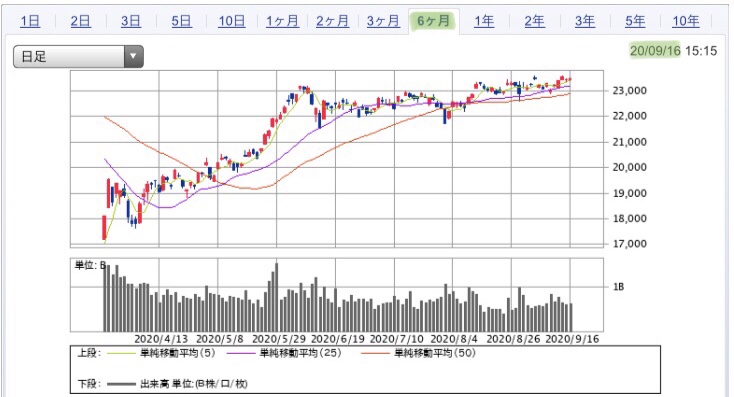Click the dropdown arrow beside 日足
734x397 pixels.
(x=133, y=57)
